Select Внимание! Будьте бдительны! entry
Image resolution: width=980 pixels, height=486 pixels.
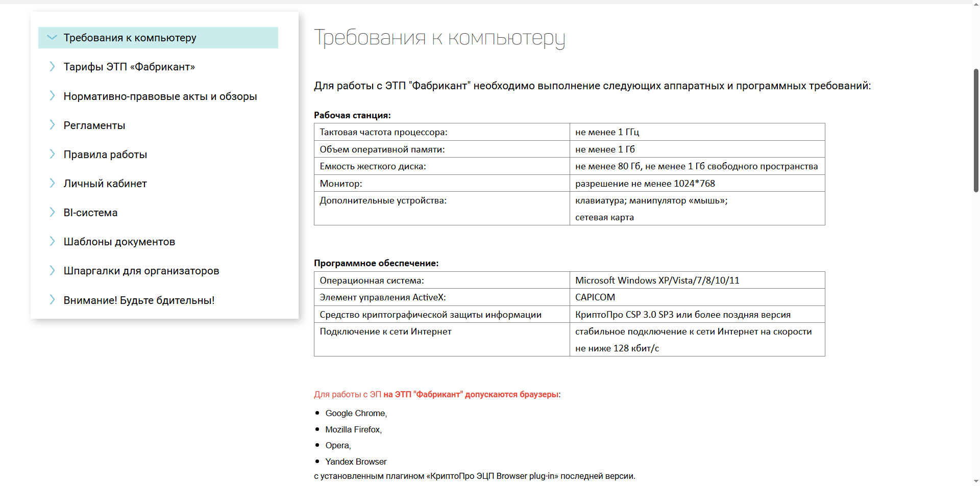point(139,300)
